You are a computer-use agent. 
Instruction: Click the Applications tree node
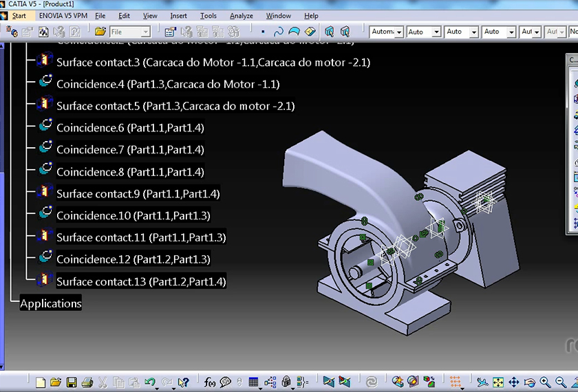50,303
